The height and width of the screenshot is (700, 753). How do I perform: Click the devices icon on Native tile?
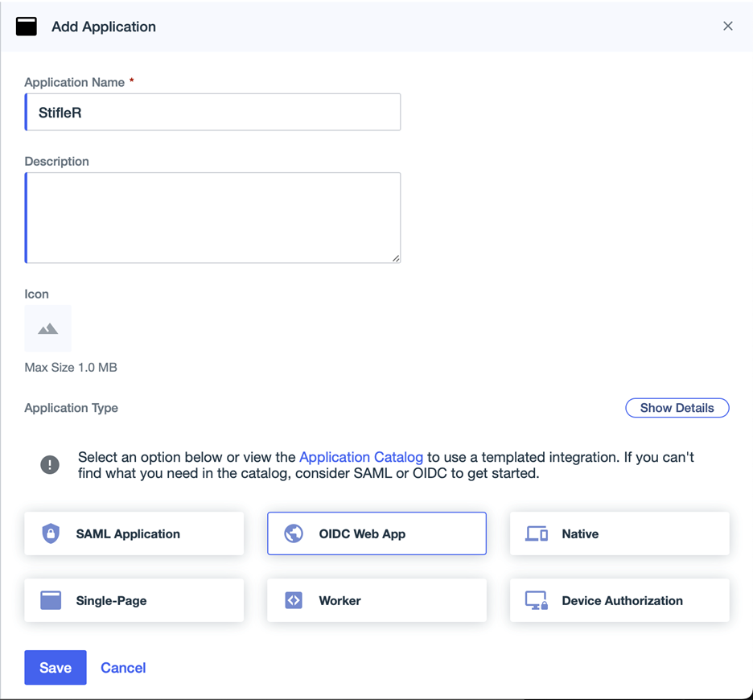click(x=537, y=533)
